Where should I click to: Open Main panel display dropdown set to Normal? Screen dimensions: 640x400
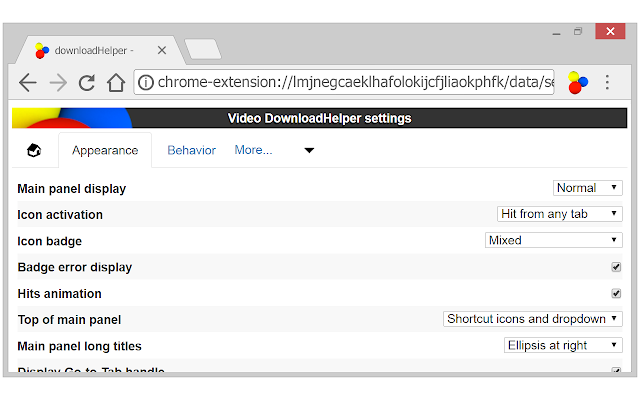pyautogui.click(x=587, y=188)
